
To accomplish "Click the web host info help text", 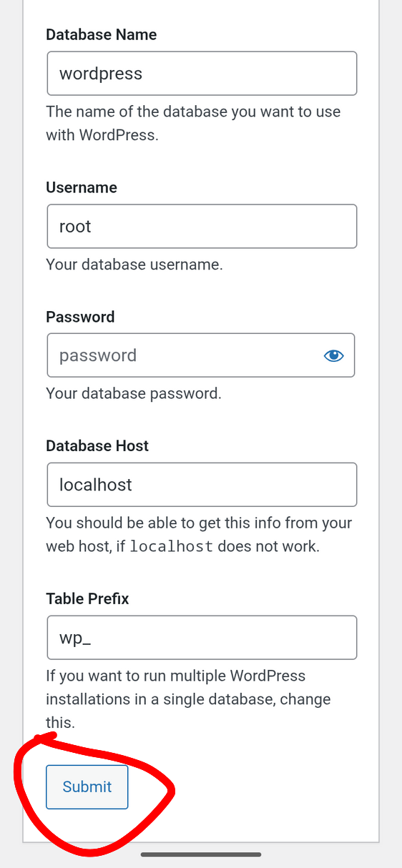I will (x=199, y=534).
